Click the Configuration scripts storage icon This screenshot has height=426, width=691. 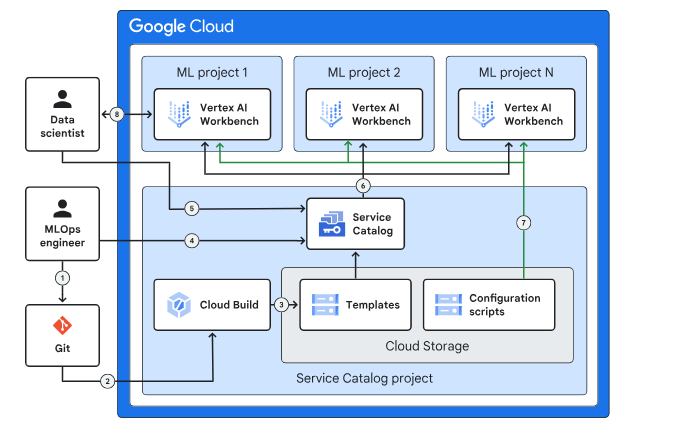[x=447, y=304]
